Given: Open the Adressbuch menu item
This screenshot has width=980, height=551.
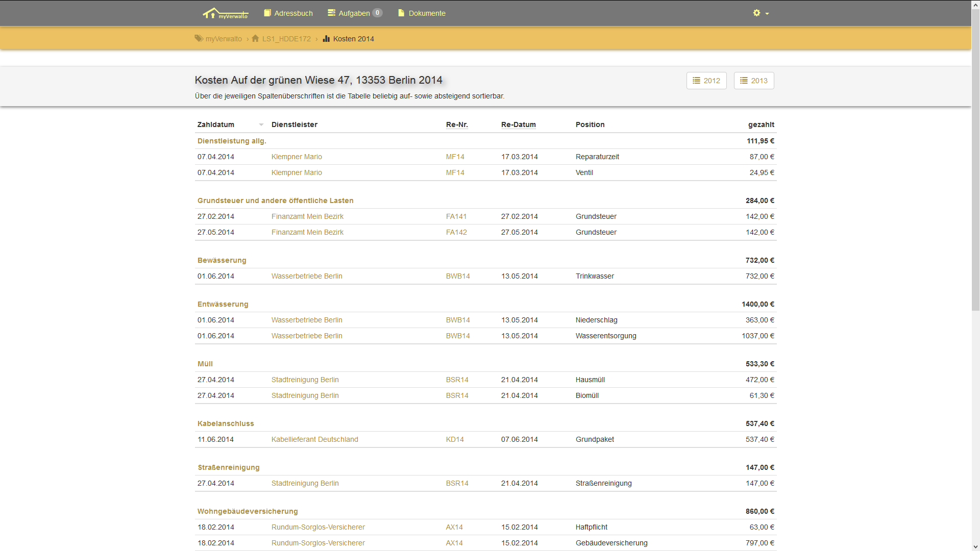Looking at the screenshot, I should pyautogui.click(x=288, y=13).
